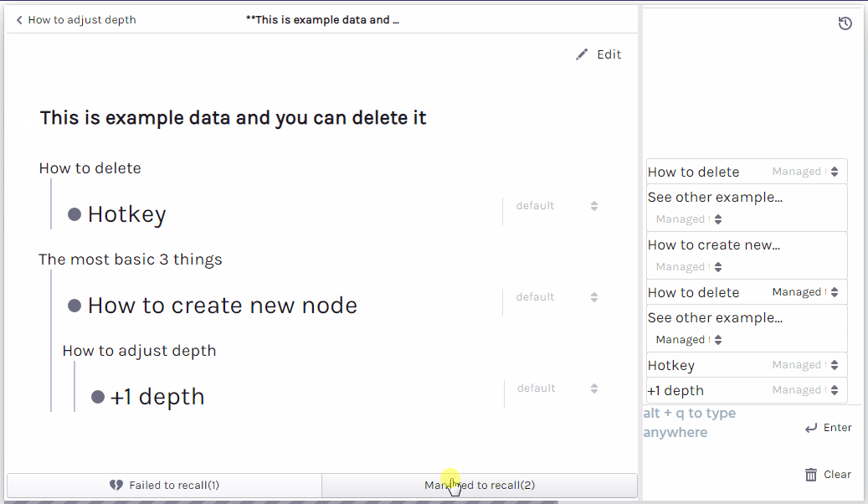Click the Clear trash can icon
The image size is (868, 504).
click(x=810, y=475)
